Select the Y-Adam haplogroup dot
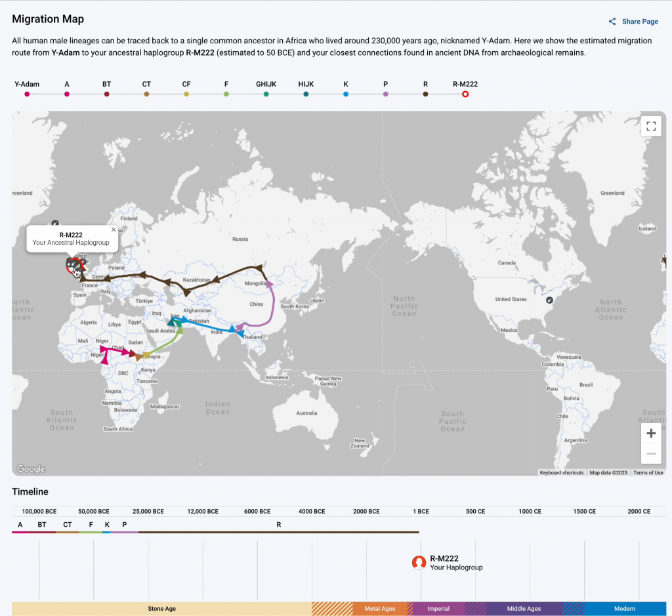Screen dimensions: 672x616 pos(27,94)
